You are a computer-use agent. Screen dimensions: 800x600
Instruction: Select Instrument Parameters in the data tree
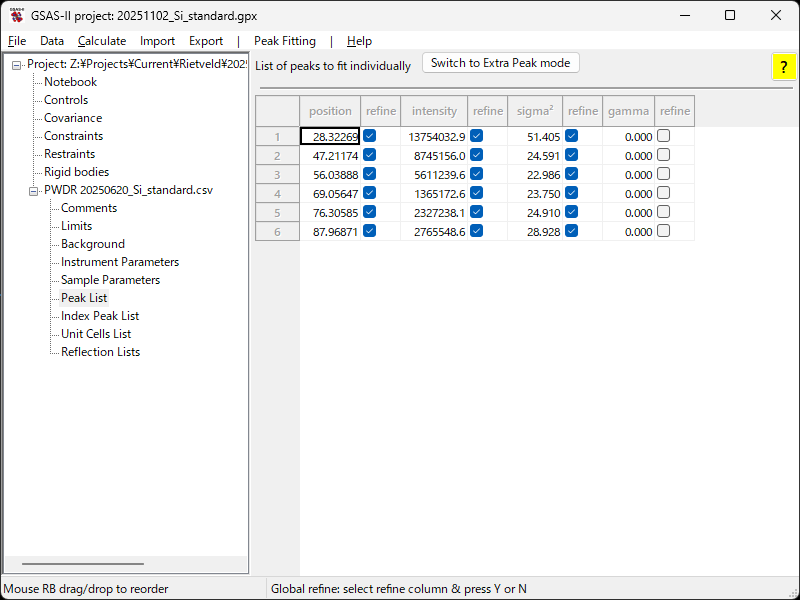pos(120,262)
